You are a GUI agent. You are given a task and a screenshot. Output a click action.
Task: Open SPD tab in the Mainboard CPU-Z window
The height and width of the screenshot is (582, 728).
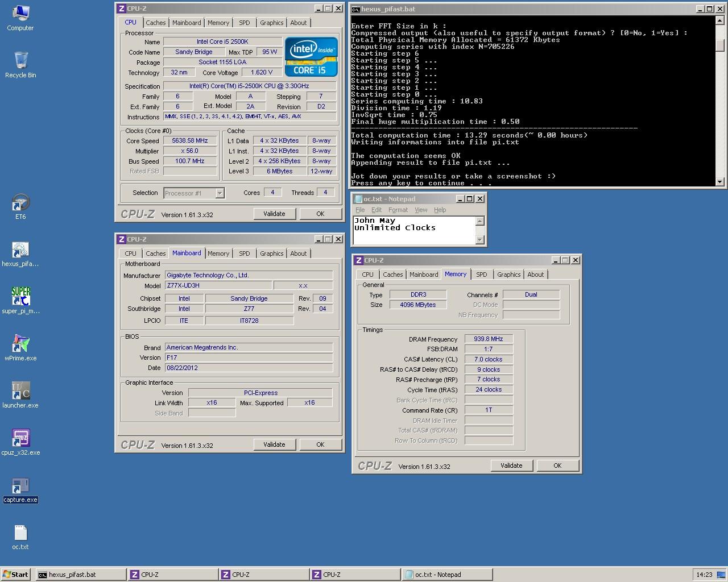click(x=245, y=253)
